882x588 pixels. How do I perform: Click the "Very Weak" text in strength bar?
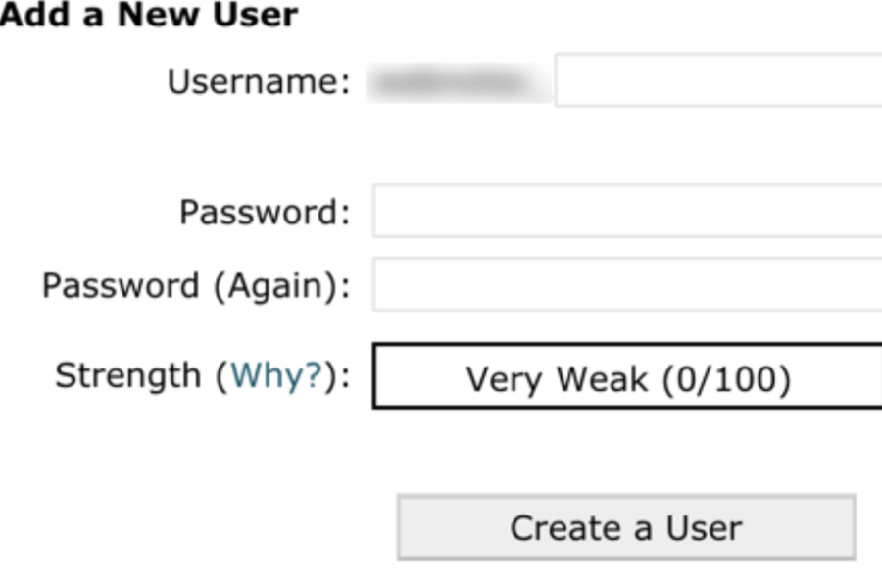556,378
